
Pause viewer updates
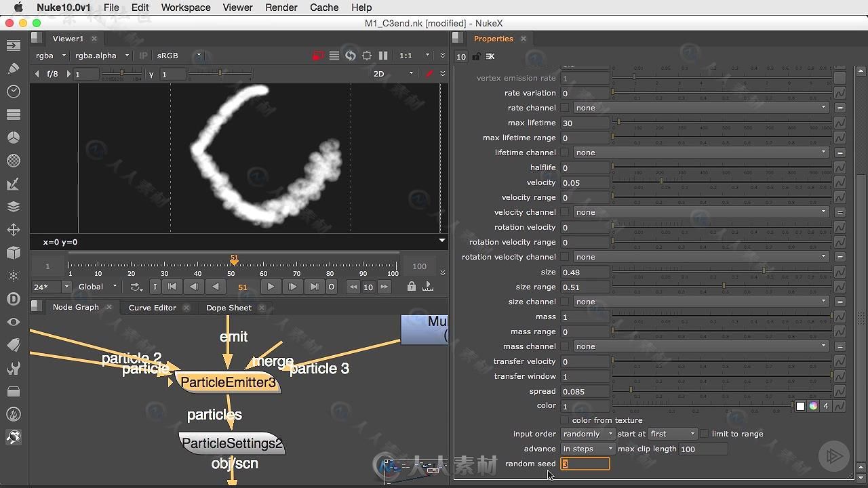[x=383, y=56]
